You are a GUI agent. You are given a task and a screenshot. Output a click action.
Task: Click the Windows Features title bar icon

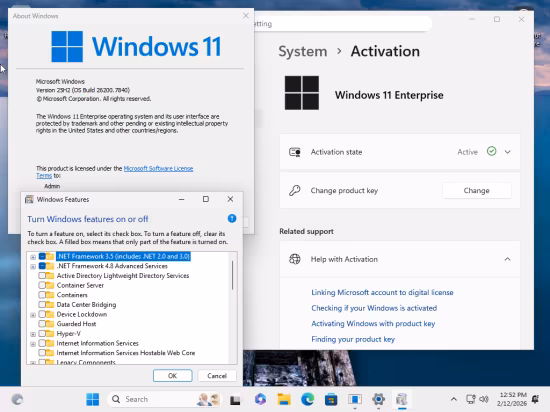[29, 199]
